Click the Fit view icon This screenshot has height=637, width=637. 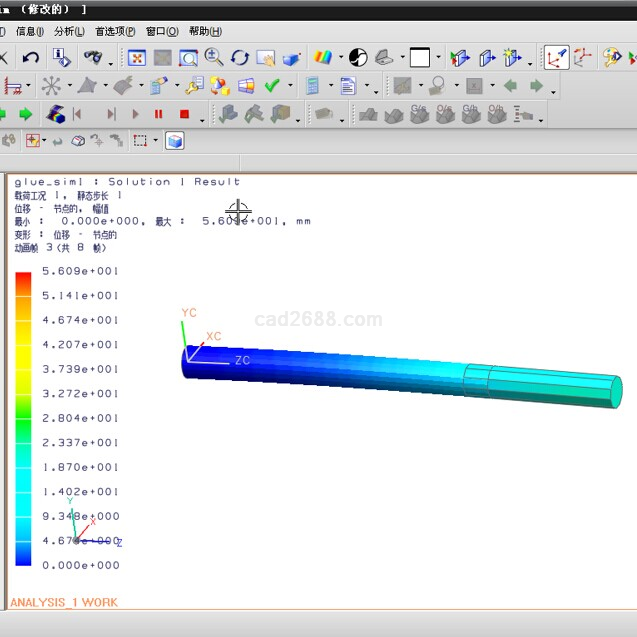137,58
